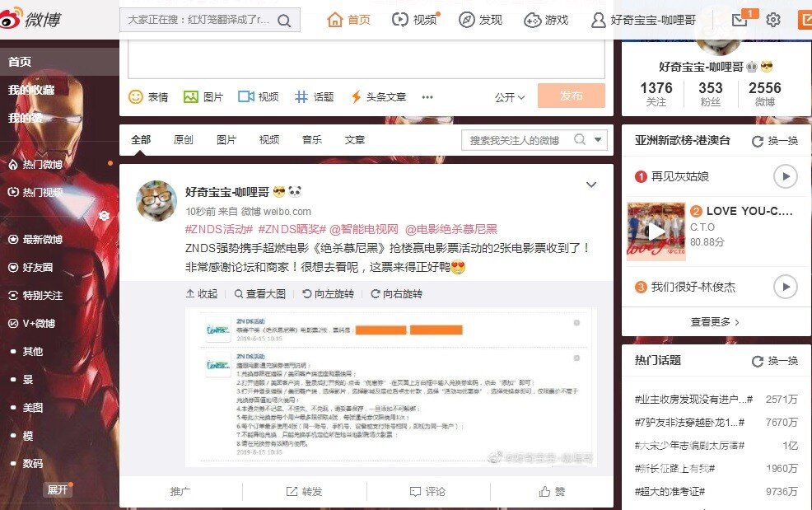Add a video using 视频 compose icon
This screenshot has width=812, height=510.
(246, 96)
